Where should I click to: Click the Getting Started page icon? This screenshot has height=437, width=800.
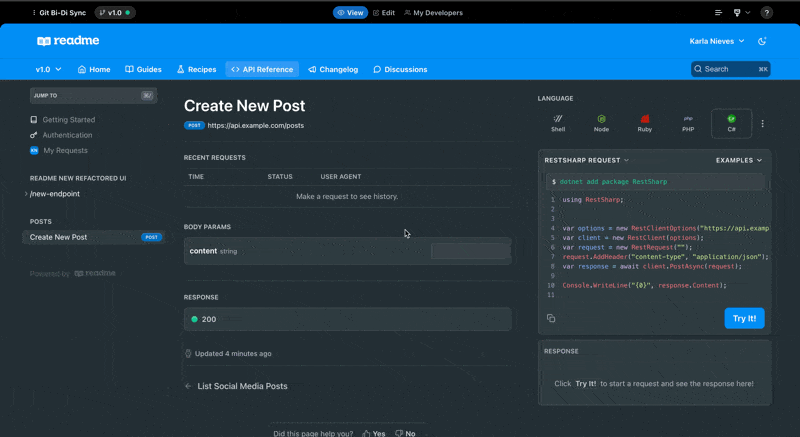34,120
